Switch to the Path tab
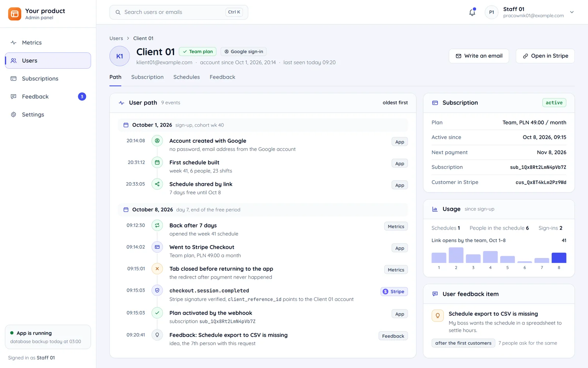Image resolution: width=588 pixels, height=368 pixels. (115, 77)
